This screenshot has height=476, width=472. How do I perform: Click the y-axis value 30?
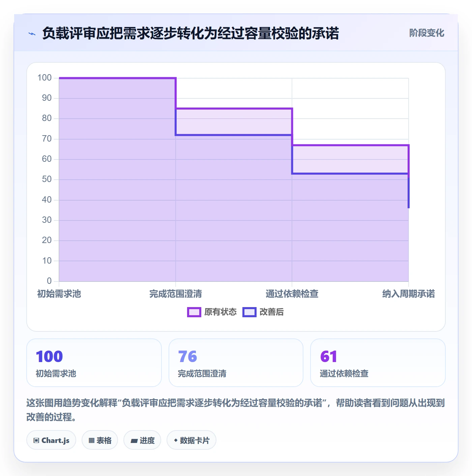(47, 220)
